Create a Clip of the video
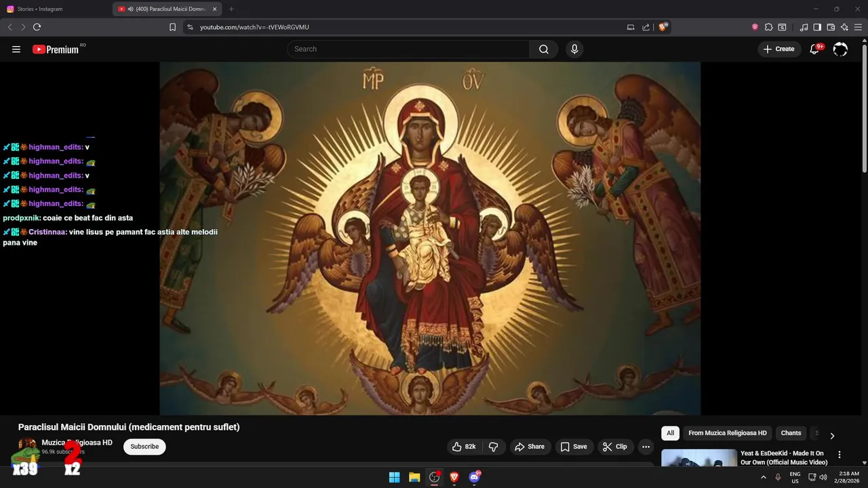This screenshot has height=488, width=868. (616, 447)
